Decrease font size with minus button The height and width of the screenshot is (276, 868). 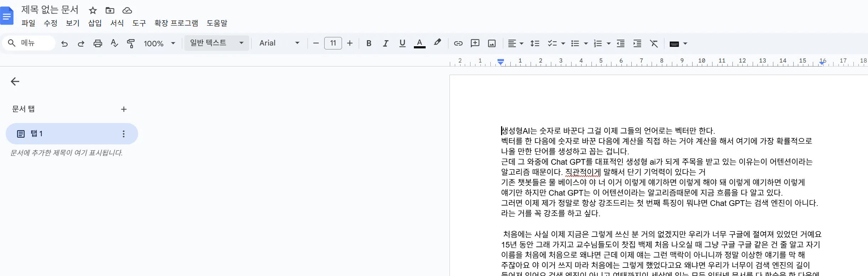pyautogui.click(x=316, y=43)
